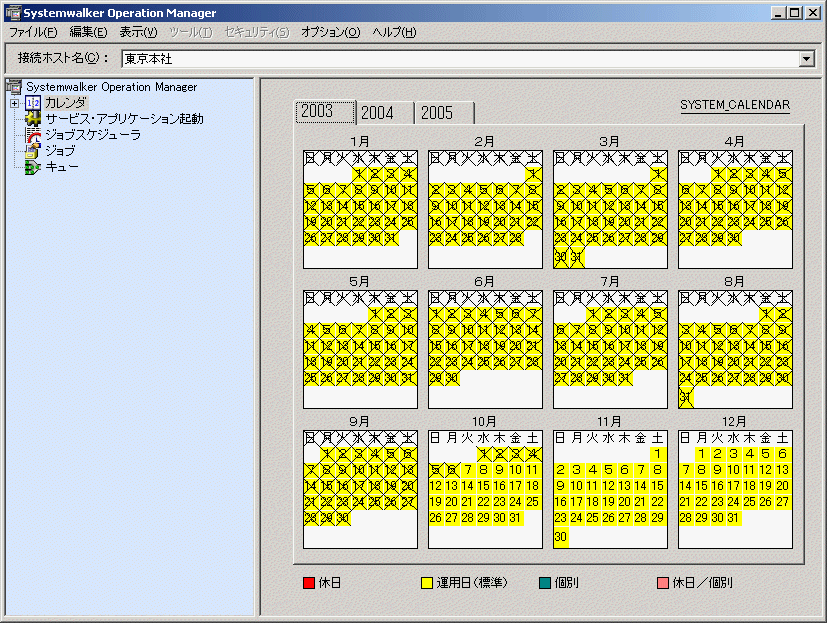Select ジョブスケジューラ tree label
Screen dimensions: 827x623
93,135
